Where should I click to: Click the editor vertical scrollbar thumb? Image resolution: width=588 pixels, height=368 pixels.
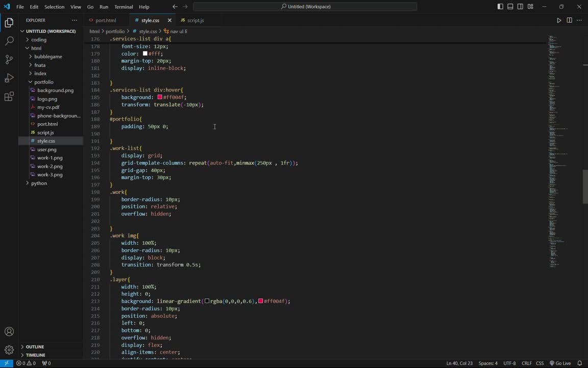(585, 187)
